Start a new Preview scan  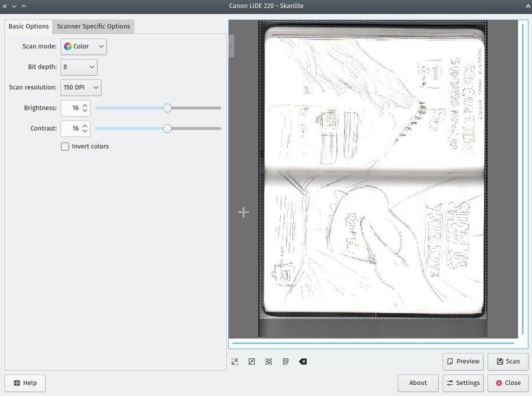[x=463, y=361]
